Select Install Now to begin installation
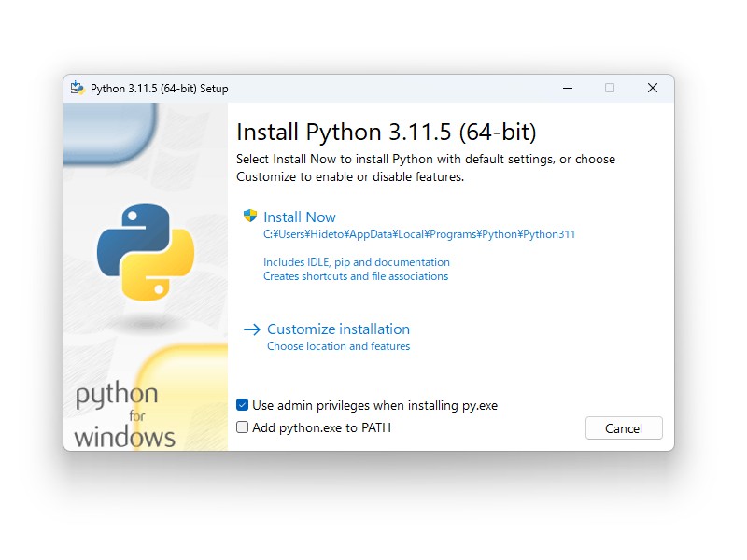The height and width of the screenshot is (560, 747). (x=299, y=216)
